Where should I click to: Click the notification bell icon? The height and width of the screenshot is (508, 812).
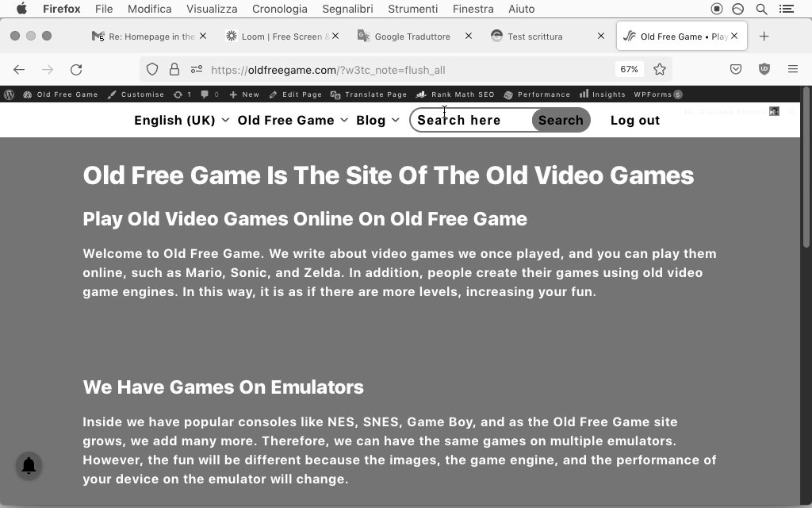(29, 465)
